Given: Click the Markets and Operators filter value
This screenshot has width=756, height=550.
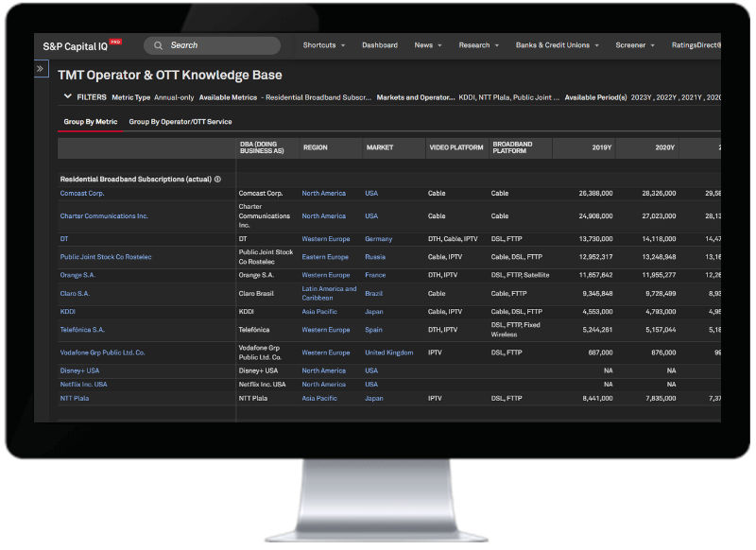Looking at the screenshot, I should coord(508,97).
